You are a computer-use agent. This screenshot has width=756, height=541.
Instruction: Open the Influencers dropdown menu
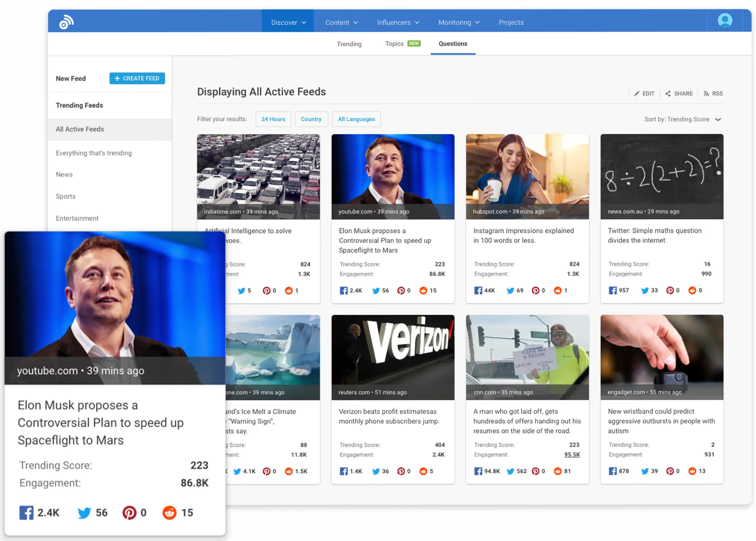coord(398,23)
